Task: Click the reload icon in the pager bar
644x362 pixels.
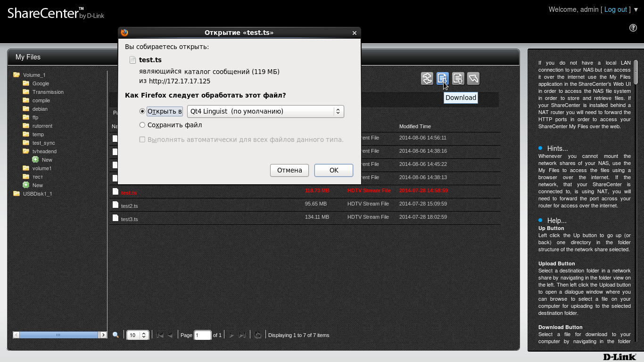Action: click(258, 335)
